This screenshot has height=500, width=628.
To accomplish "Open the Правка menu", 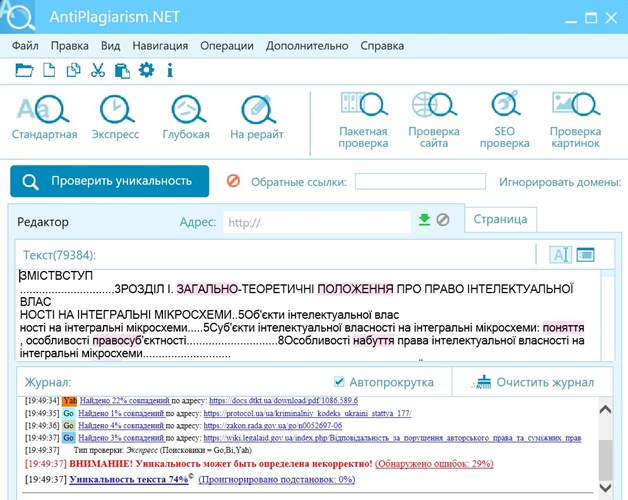I will [70, 46].
